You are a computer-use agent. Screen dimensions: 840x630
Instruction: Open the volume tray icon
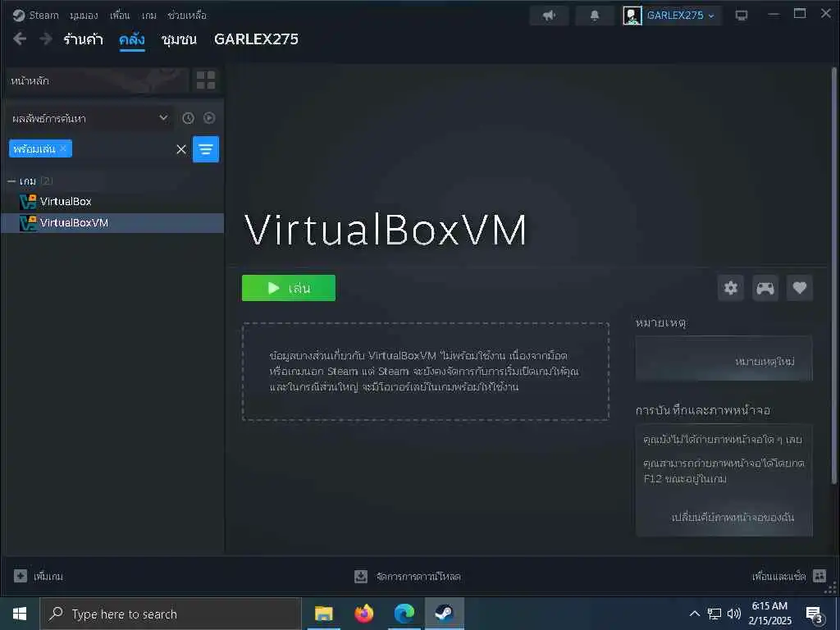tap(734, 614)
